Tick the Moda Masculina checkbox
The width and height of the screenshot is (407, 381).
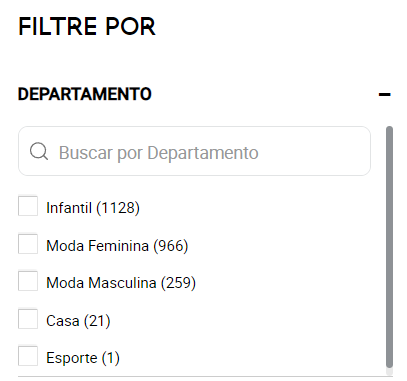coord(28,281)
